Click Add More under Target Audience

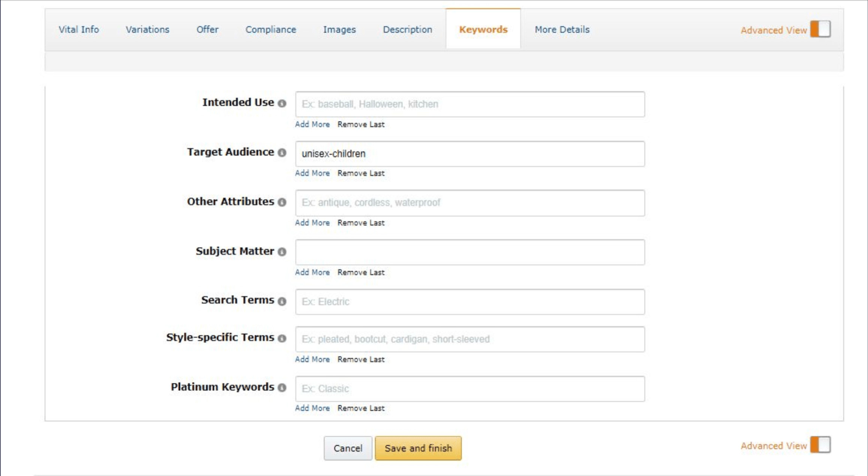coord(312,173)
